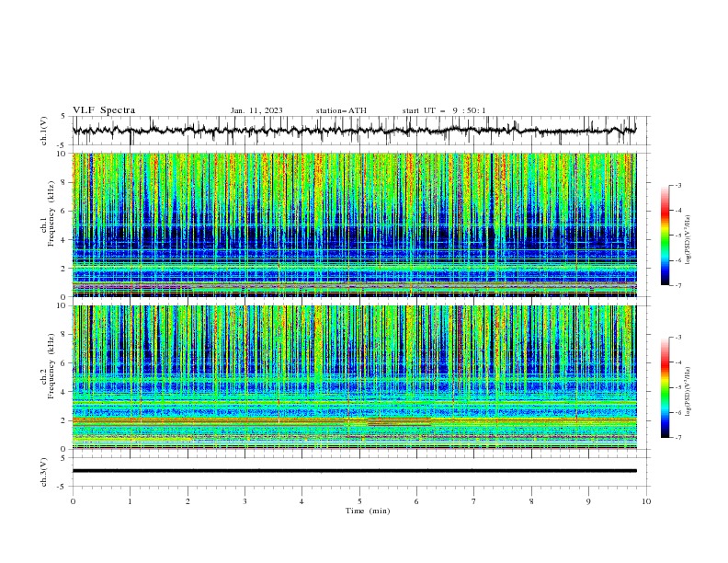
Task: Click the "8" tick on Time axis
Action: (x=531, y=501)
